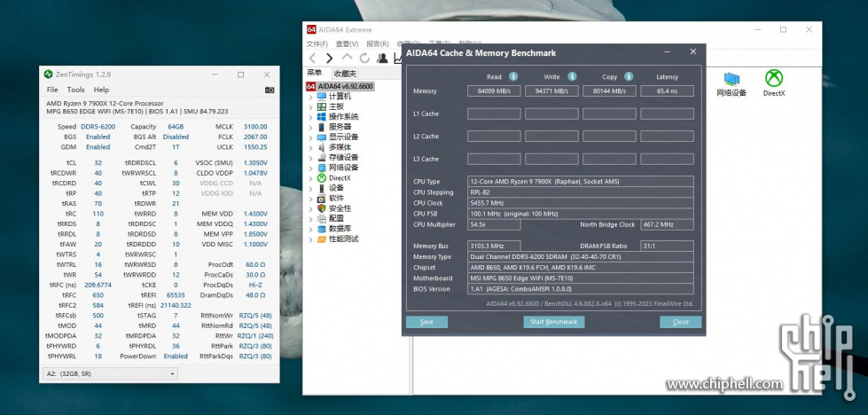Click Close button in benchmark dialog
Screen dimensions: 868x415
(x=680, y=322)
